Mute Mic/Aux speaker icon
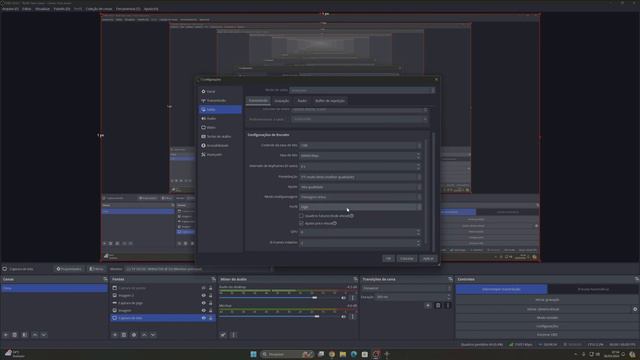 pos(343,316)
